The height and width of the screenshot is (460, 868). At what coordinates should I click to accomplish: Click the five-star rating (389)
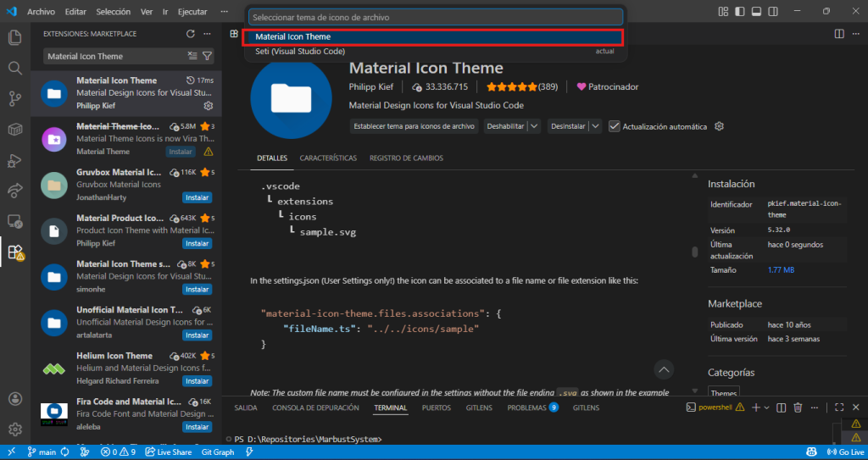tap(521, 87)
